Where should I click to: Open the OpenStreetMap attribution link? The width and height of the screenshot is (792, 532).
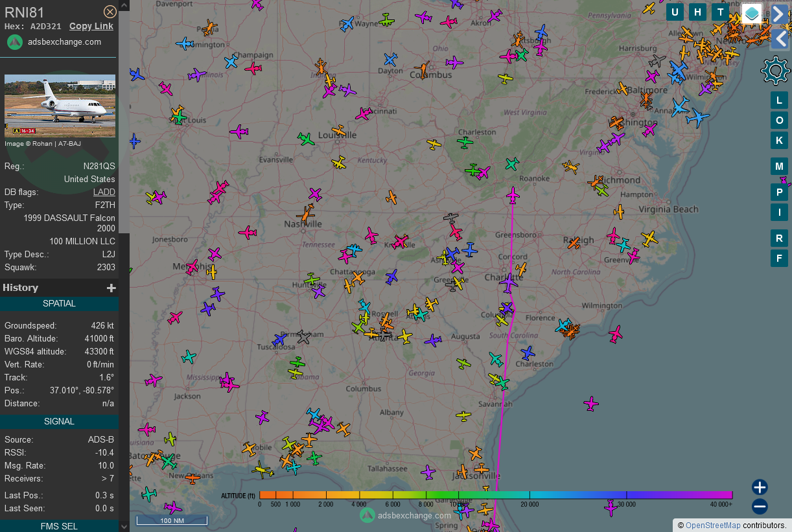point(713,526)
